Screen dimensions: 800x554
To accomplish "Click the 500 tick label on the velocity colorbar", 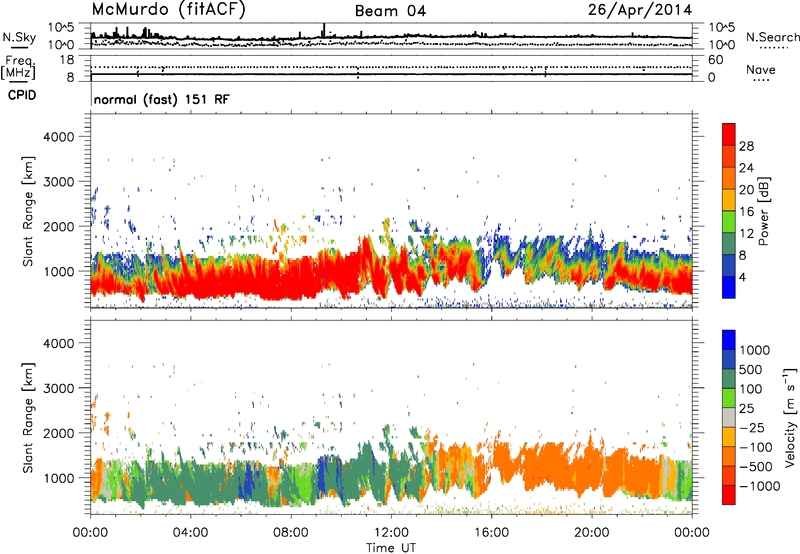I will [751, 370].
